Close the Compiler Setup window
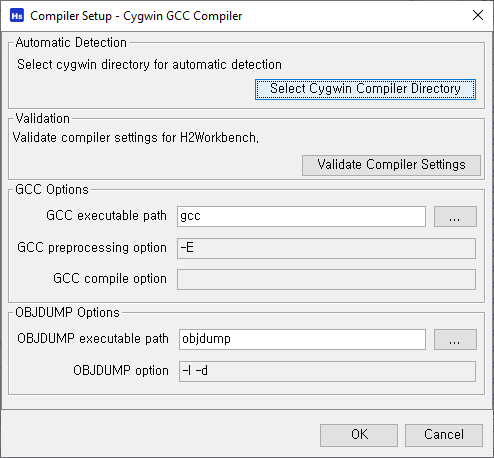Screen dimensions: 494x458 (478, 15)
